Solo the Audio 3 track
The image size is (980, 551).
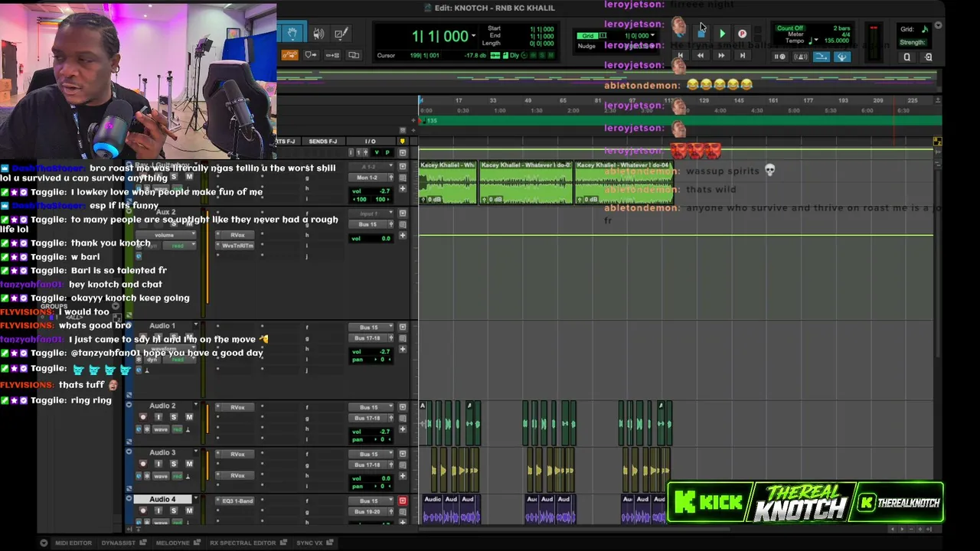(x=174, y=464)
